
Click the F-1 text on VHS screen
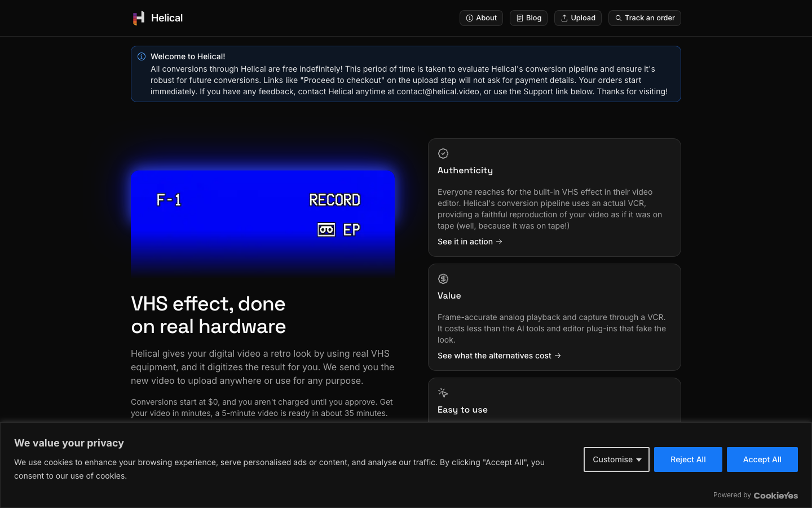coord(169,200)
